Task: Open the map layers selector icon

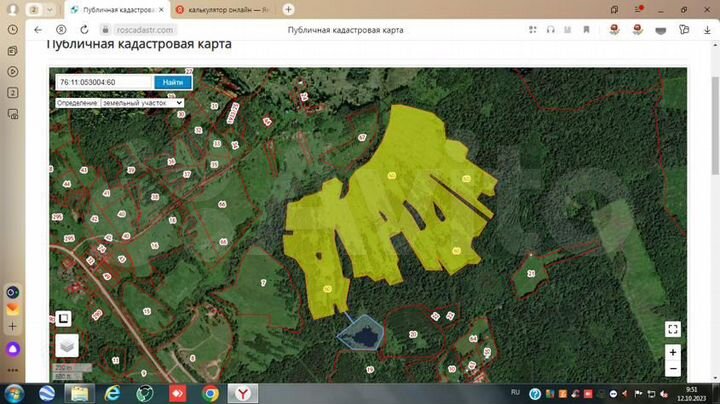Action: [67, 345]
